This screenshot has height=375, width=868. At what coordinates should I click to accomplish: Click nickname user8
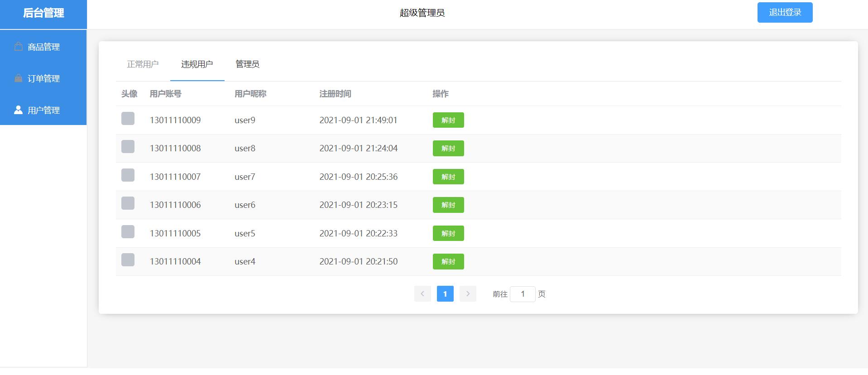tap(245, 148)
